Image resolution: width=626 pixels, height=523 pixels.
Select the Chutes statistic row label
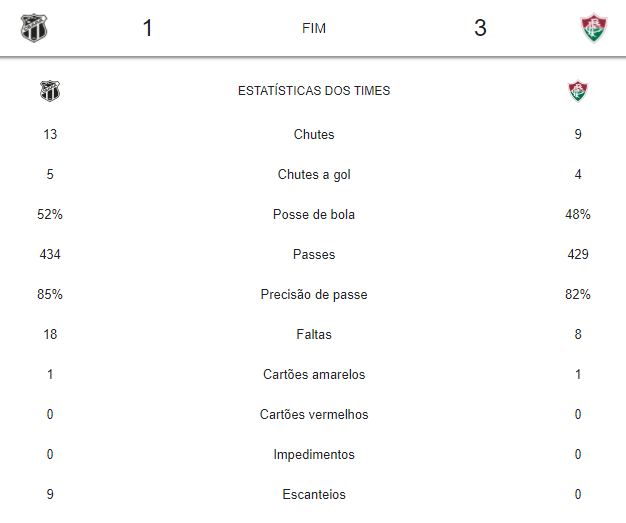click(314, 135)
